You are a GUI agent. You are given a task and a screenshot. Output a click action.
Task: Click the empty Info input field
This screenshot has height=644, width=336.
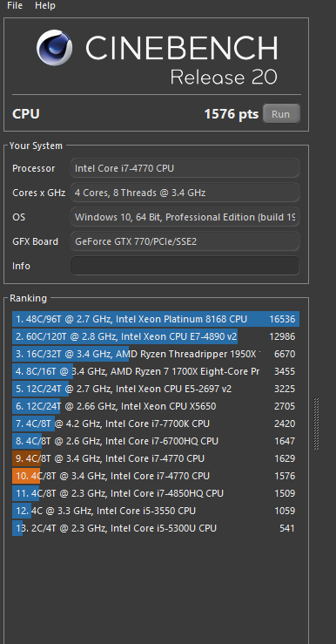[185, 266]
